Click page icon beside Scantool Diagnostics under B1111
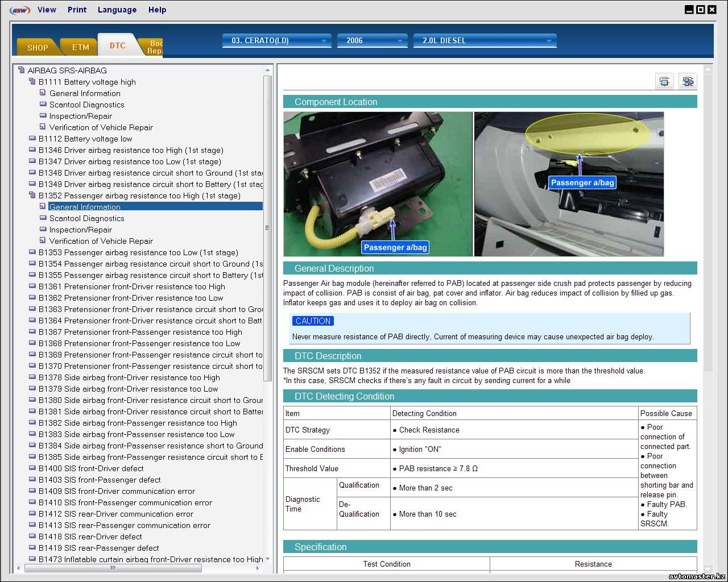 pyautogui.click(x=43, y=104)
